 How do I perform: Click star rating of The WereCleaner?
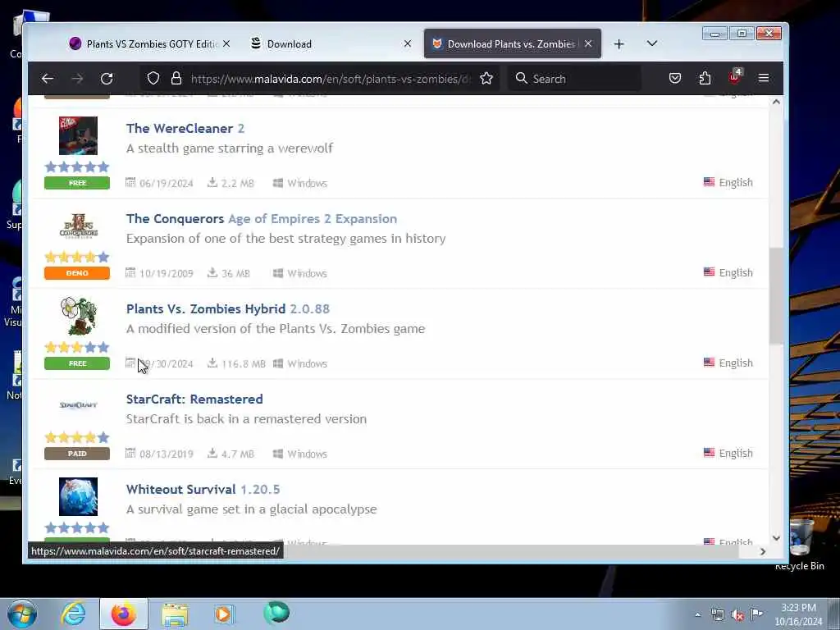[77, 167]
